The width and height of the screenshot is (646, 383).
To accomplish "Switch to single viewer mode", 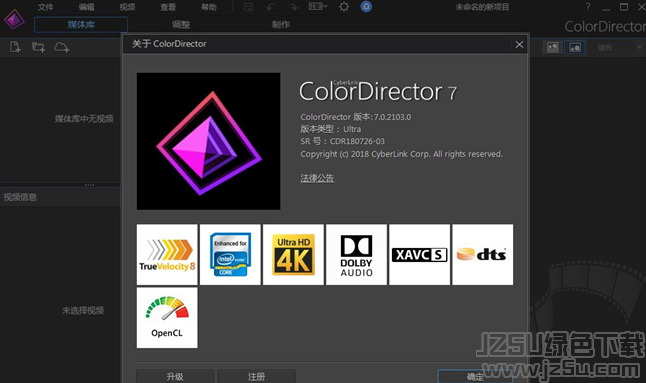I will pyautogui.click(x=575, y=47).
